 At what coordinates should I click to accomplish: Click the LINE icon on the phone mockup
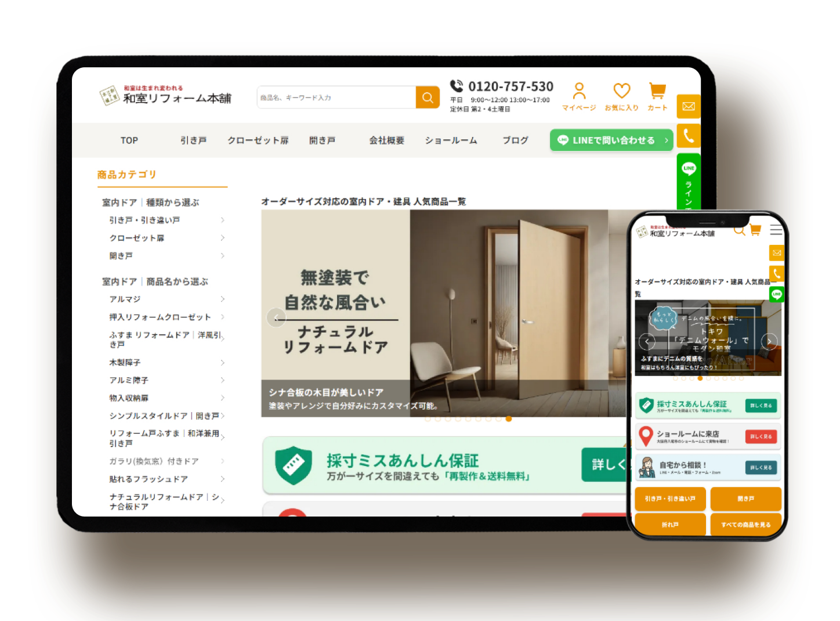point(776,294)
